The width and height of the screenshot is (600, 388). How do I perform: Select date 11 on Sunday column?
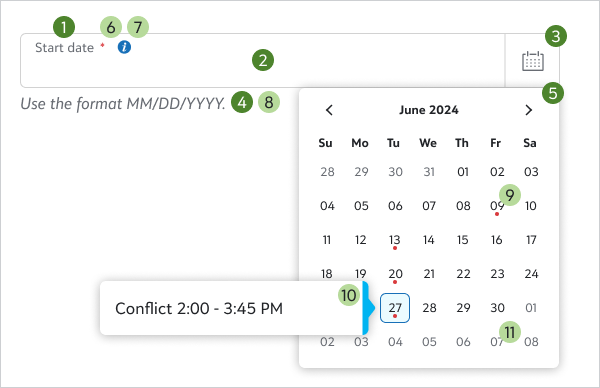pyautogui.click(x=326, y=240)
